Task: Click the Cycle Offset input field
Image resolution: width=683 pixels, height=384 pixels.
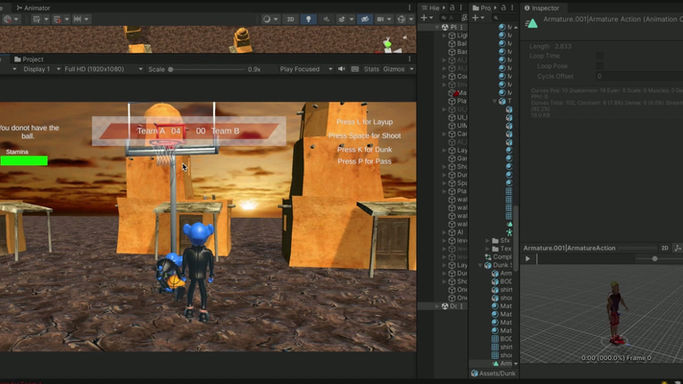Action: click(639, 76)
